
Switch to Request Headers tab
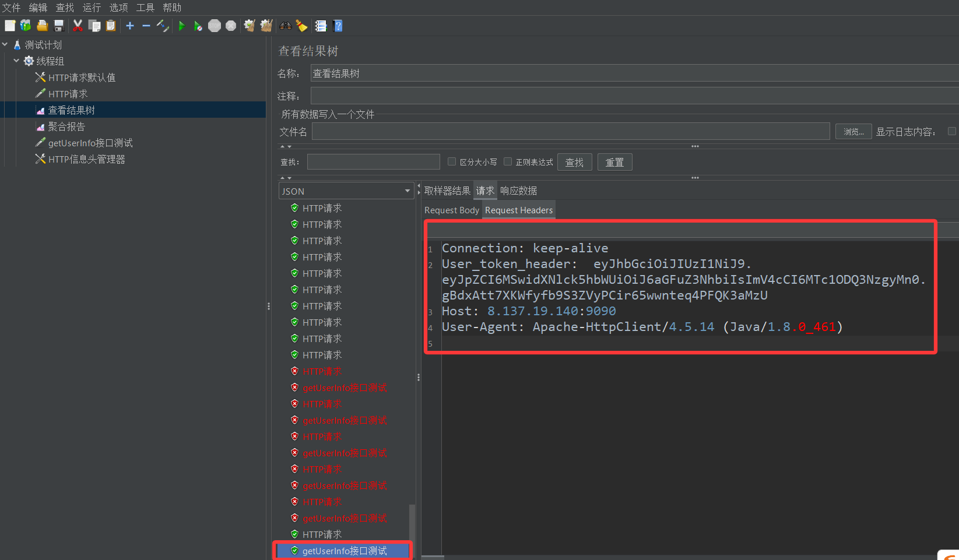(x=519, y=210)
